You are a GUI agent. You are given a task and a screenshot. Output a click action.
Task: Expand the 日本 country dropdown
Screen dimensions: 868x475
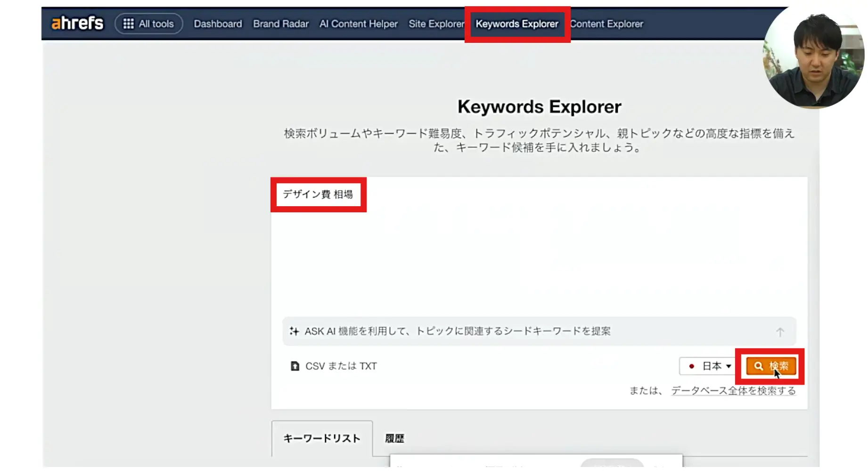(x=709, y=366)
